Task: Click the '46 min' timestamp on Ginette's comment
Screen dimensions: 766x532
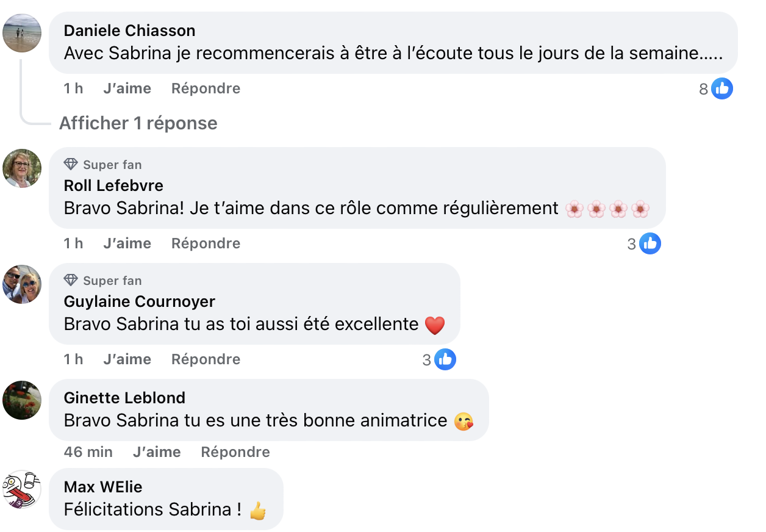Action: point(88,451)
